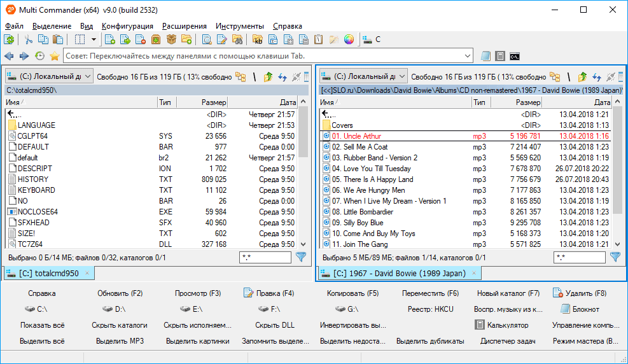
Task: Click the forward arrow navigation icon
Action: click(24, 56)
